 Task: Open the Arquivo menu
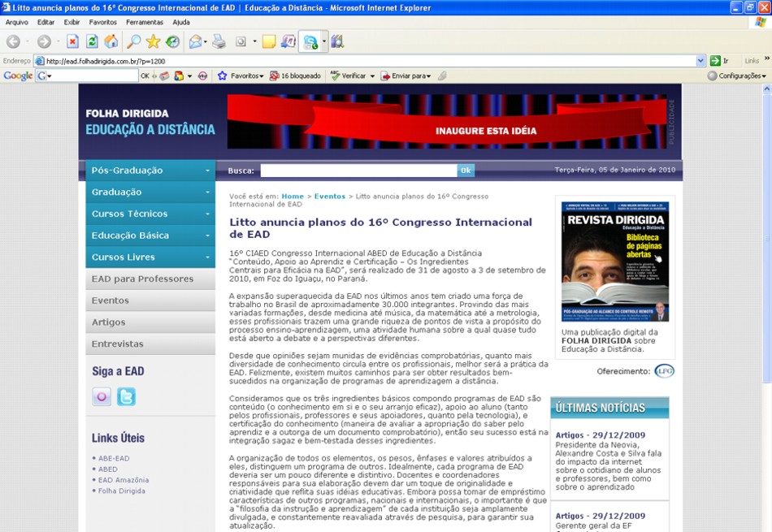point(17,22)
